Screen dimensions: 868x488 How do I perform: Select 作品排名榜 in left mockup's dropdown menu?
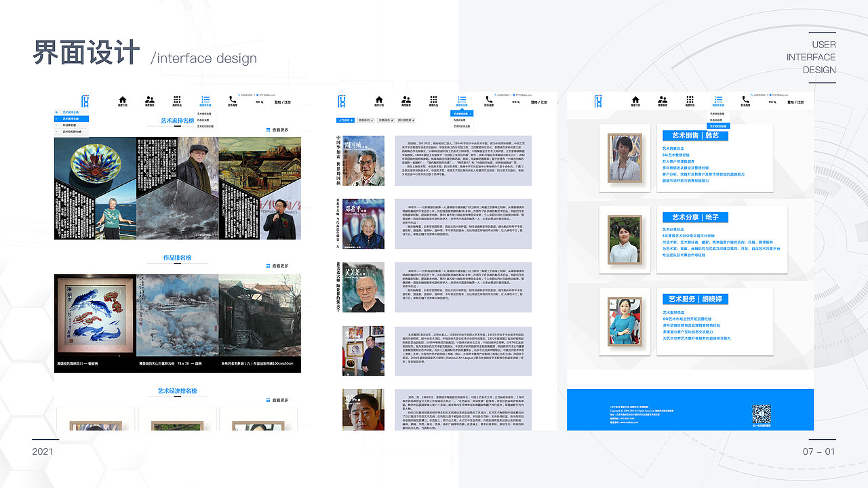204,120
